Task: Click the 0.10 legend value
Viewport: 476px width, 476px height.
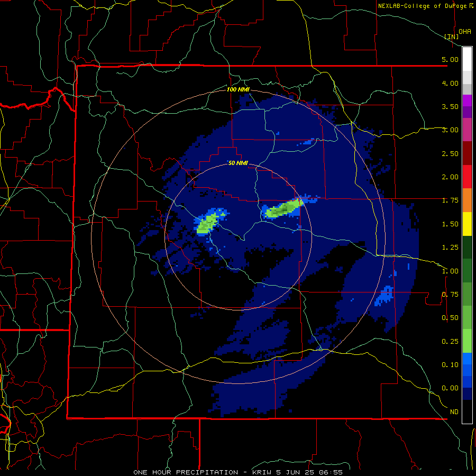Action: pyautogui.click(x=450, y=365)
